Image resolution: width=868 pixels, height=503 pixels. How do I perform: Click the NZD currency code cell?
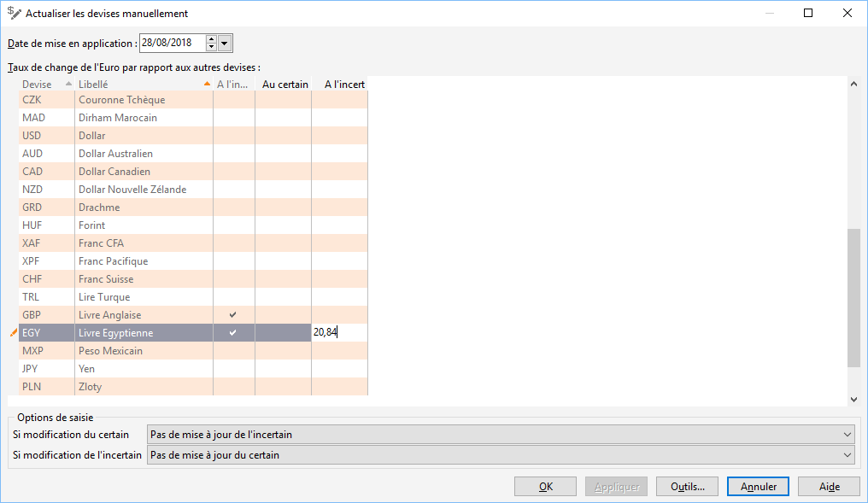(x=46, y=190)
